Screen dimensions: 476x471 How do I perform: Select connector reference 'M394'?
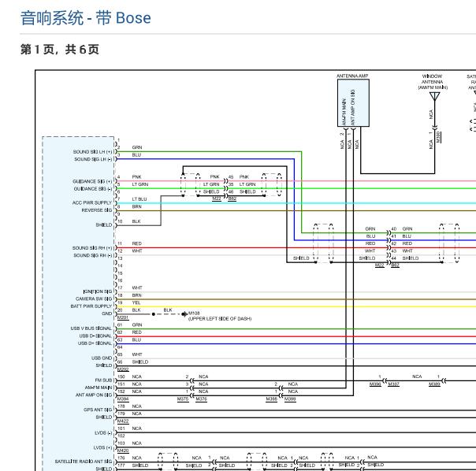coord(123,399)
